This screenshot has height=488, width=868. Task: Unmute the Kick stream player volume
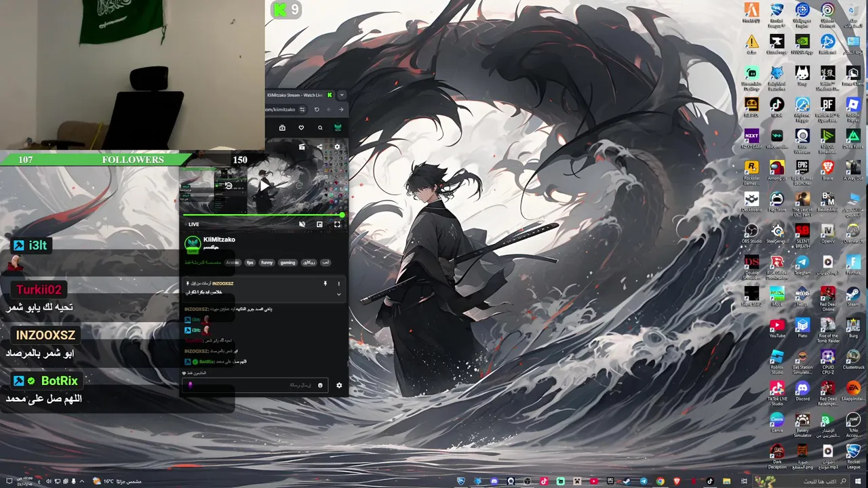coord(302,224)
